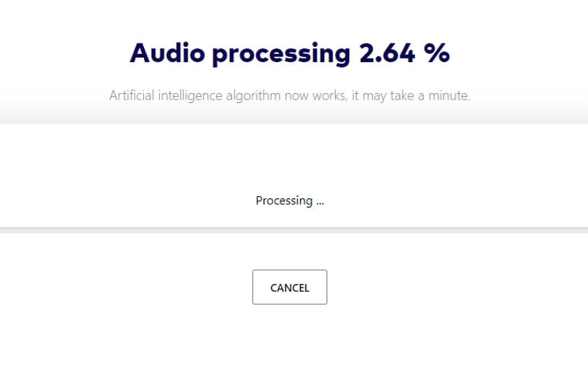Click the 2.64 percentage value in the heading

click(x=387, y=53)
